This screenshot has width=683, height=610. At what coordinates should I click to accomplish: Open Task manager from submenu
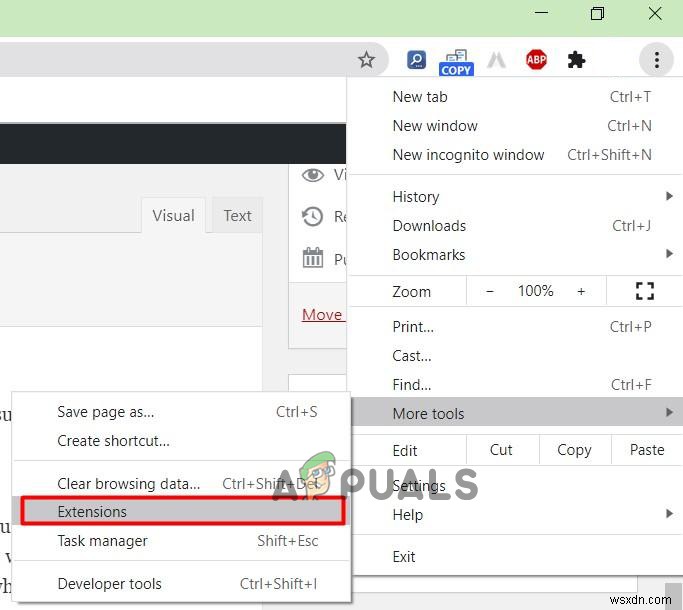click(182, 541)
